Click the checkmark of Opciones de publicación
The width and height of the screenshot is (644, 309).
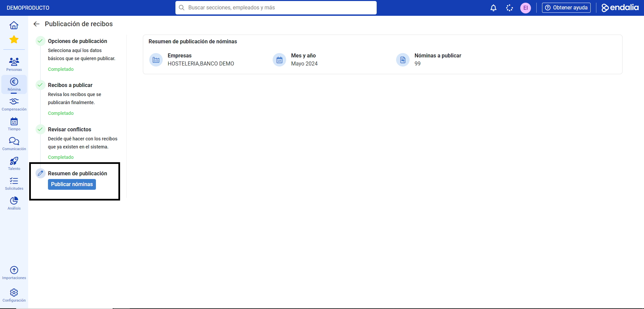click(40, 41)
